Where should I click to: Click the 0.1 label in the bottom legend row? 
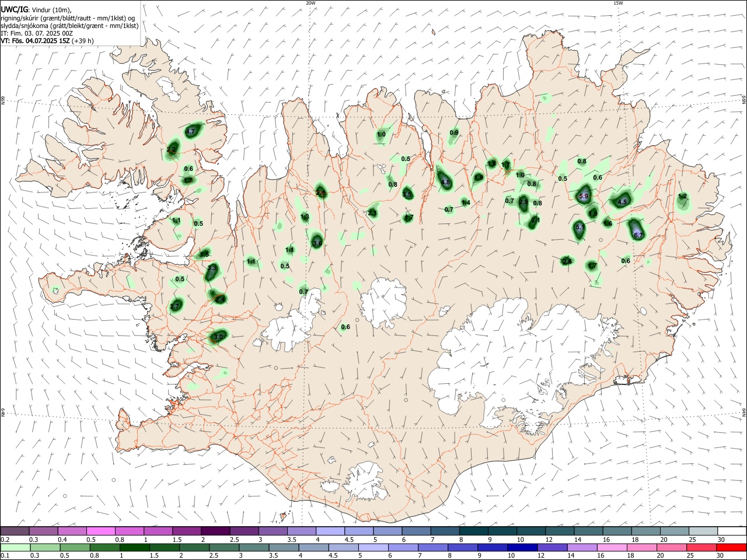point(5,556)
